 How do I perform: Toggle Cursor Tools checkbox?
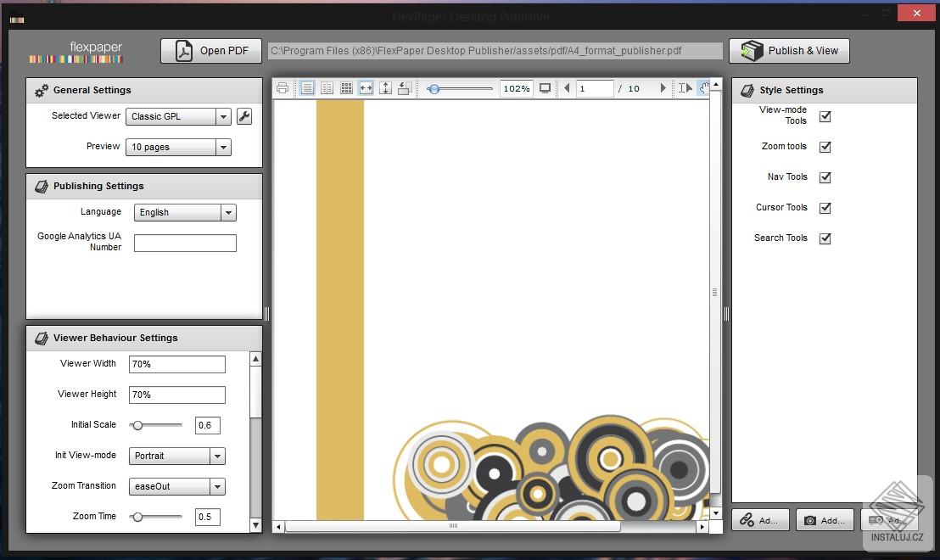pyautogui.click(x=825, y=208)
